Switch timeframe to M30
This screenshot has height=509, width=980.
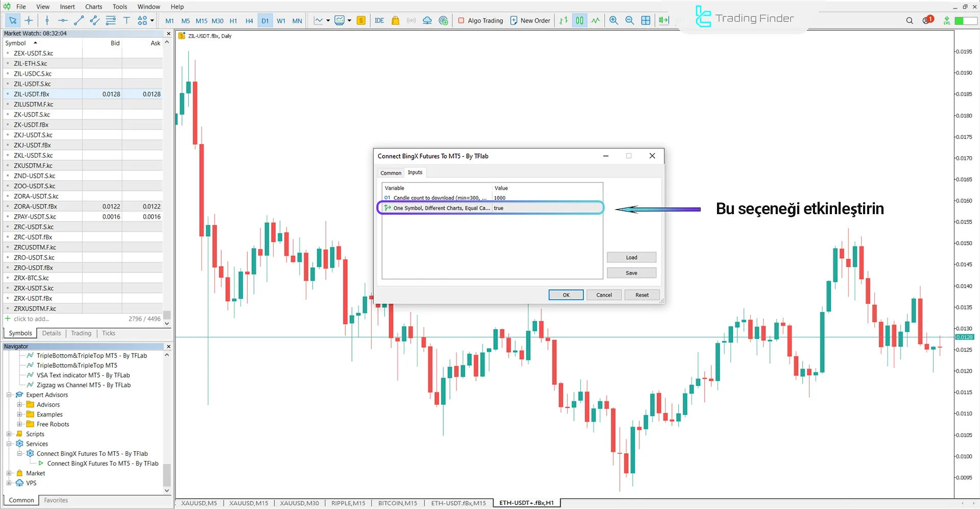tap(218, 21)
